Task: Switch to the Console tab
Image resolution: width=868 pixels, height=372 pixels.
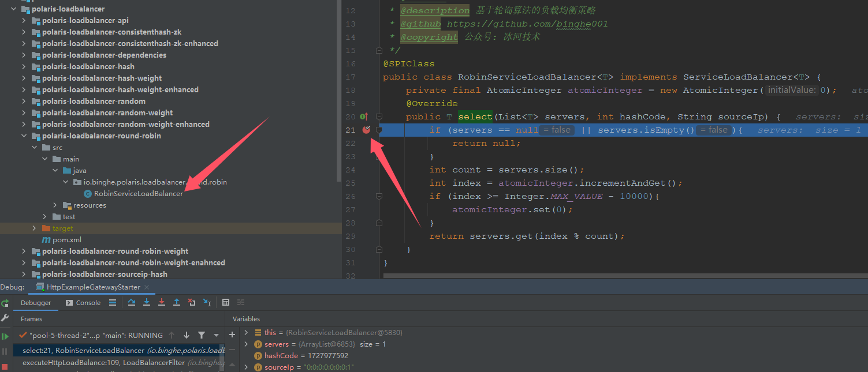Action: coord(83,303)
